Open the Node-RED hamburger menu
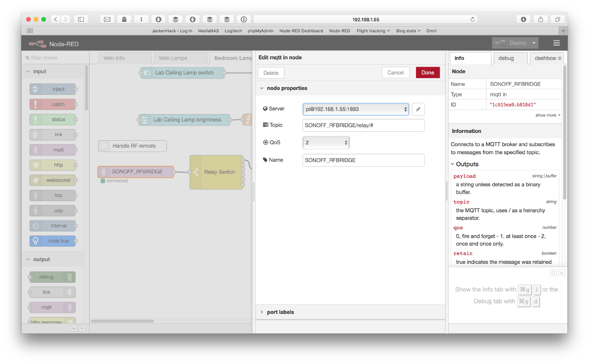This screenshot has height=364, width=589. 556,43
